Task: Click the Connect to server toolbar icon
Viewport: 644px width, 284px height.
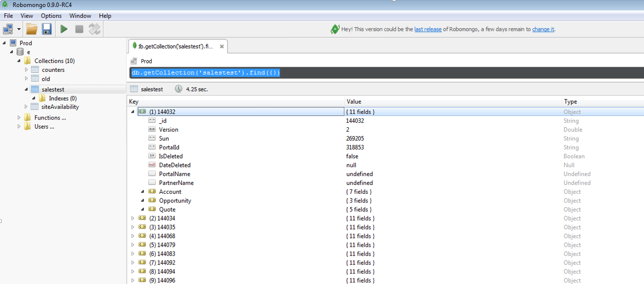Action: [8, 29]
